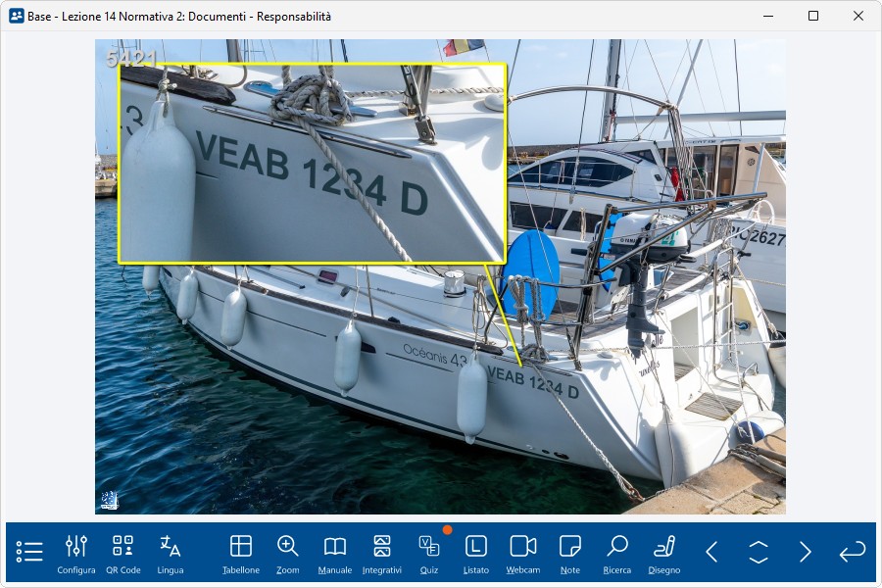Screen dimensions: 882x588
Task: Start the Quiz
Action: 429,553
